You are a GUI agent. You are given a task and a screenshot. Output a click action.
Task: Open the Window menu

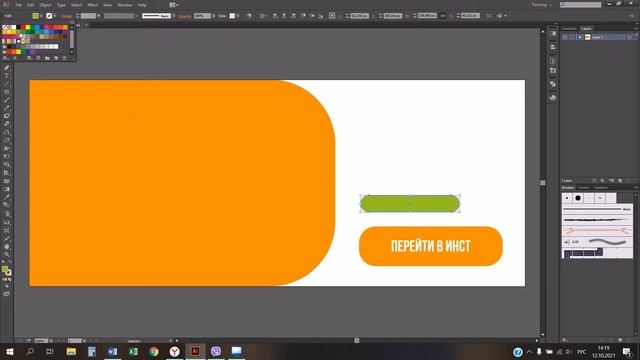pos(124,5)
